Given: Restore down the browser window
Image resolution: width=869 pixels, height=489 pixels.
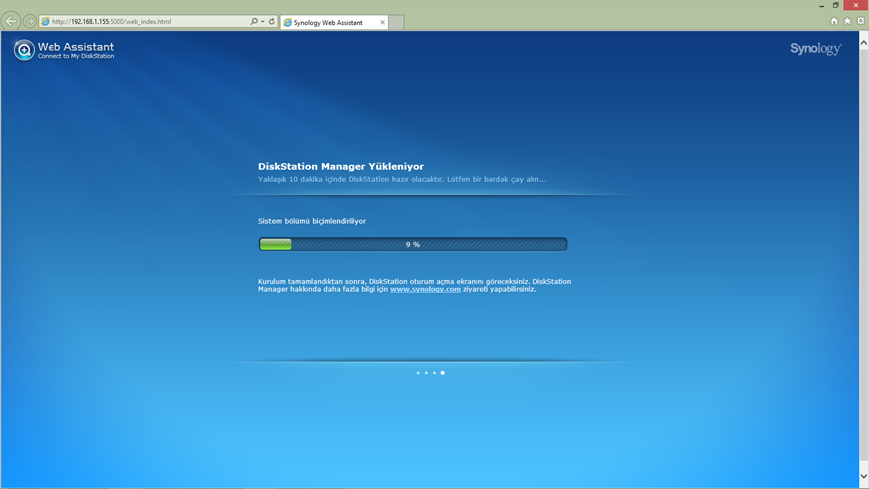Looking at the screenshot, I should pos(835,6).
